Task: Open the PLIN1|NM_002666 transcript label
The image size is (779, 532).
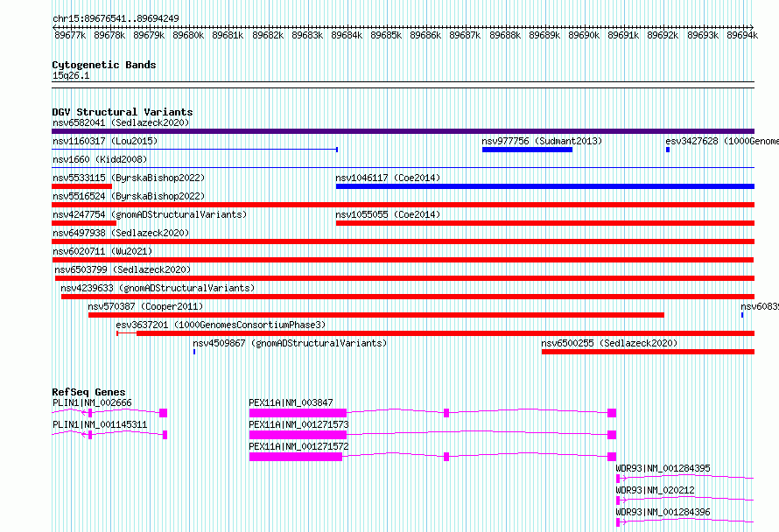Action: point(92,402)
